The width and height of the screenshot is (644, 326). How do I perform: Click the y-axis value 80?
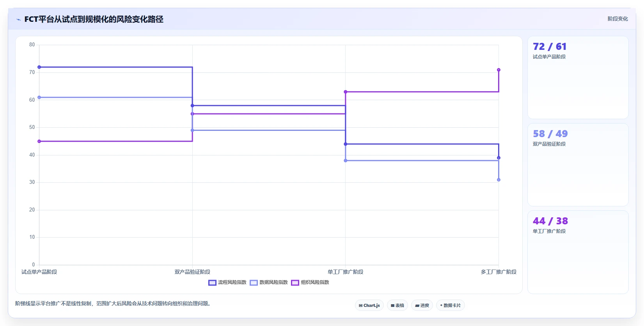[32, 45]
